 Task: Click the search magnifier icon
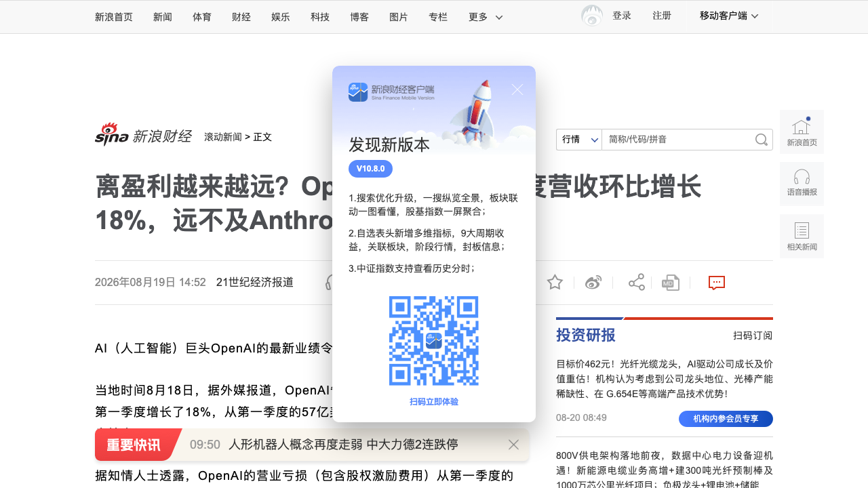[762, 140]
